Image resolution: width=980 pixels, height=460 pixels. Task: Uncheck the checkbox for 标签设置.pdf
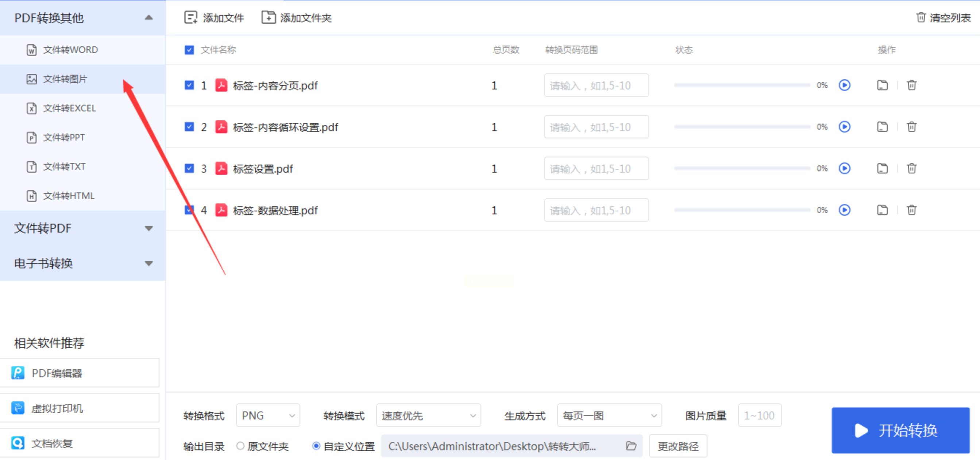[189, 168]
